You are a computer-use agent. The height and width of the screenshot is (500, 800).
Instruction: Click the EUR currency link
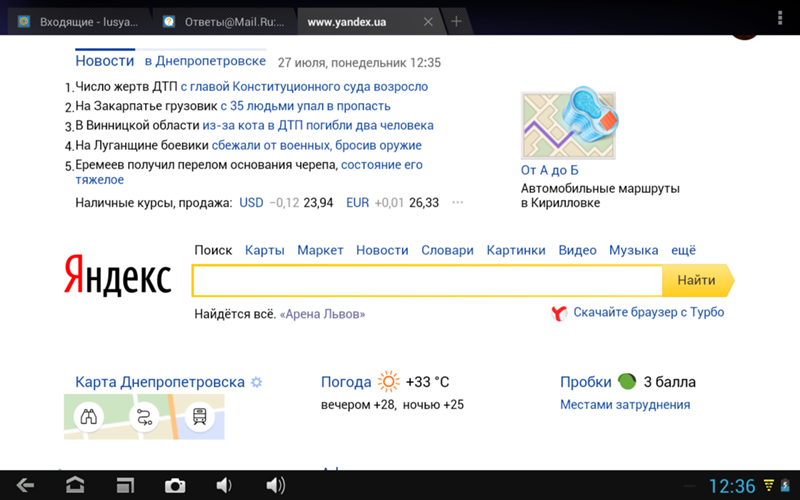point(358,203)
